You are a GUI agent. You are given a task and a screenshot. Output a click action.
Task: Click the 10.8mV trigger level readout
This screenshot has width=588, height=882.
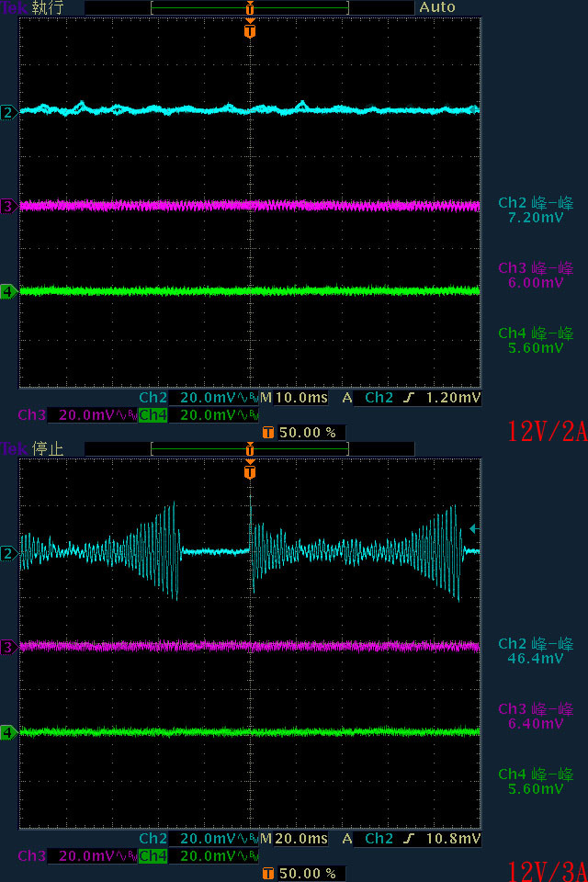pos(453,839)
